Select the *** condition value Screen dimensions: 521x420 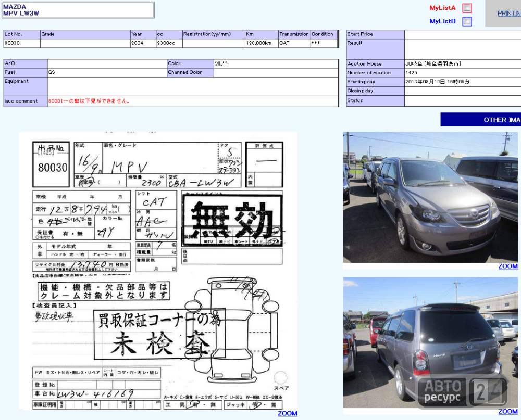pyautogui.click(x=324, y=43)
